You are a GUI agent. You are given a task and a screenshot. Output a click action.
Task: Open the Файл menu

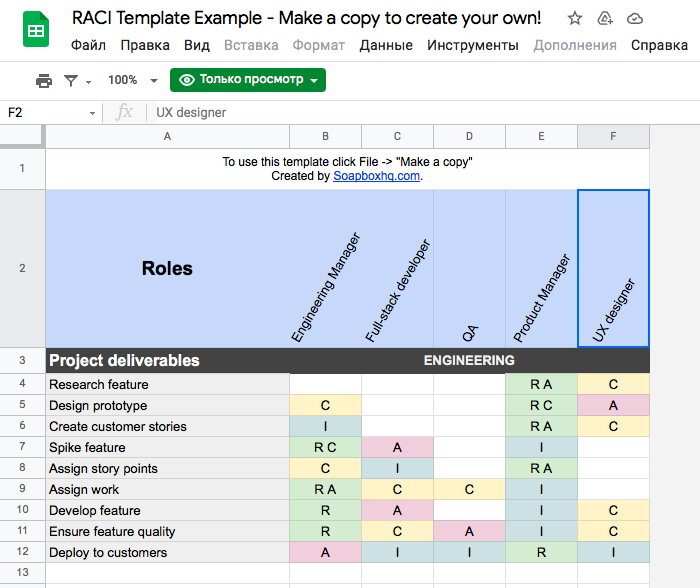click(x=88, y=45)
